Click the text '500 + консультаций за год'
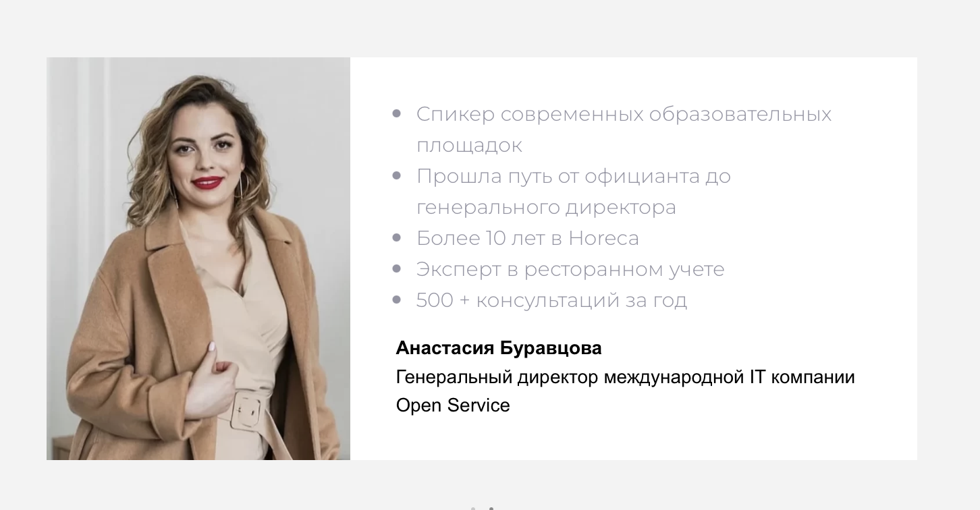The width and height of the screenshot is (980, 510). click(551, 300)
